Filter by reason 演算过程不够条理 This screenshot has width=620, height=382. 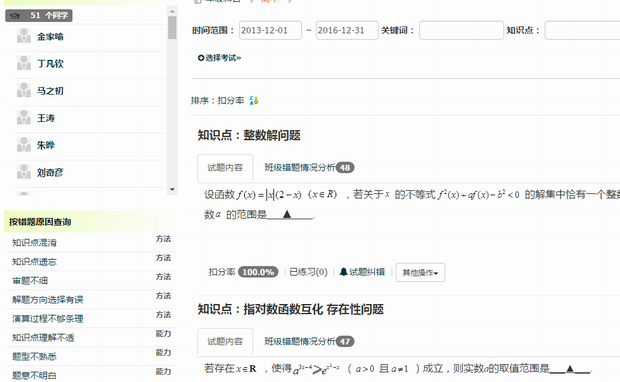pyautogui.click(x=47, y=319)
